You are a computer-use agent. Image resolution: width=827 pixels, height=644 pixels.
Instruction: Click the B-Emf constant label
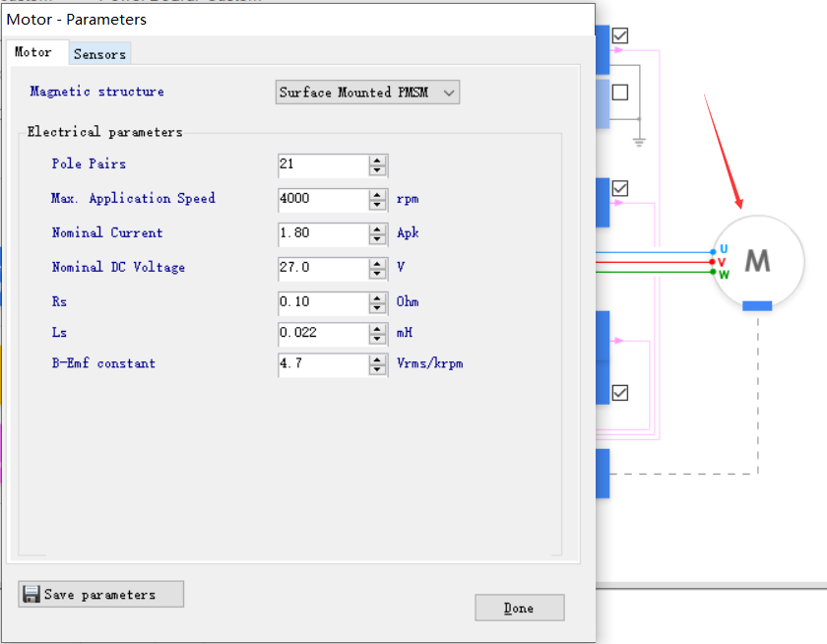(x=103, y=363)
